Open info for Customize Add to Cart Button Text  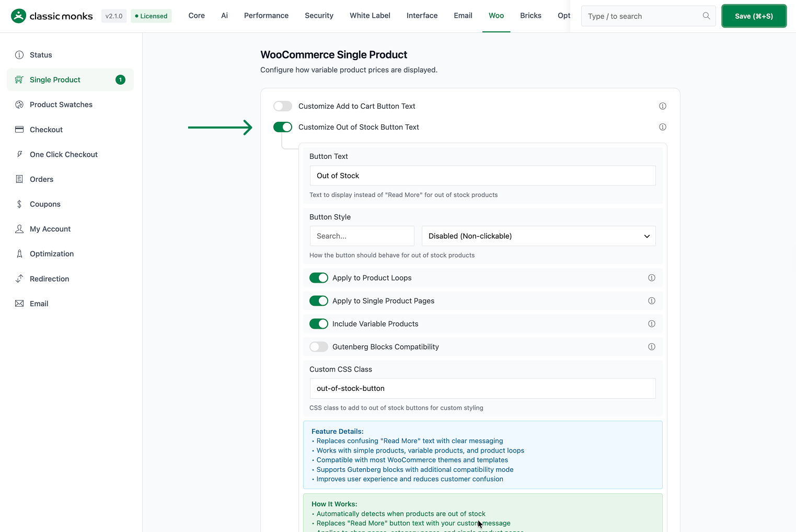click(x=663, y=106)
